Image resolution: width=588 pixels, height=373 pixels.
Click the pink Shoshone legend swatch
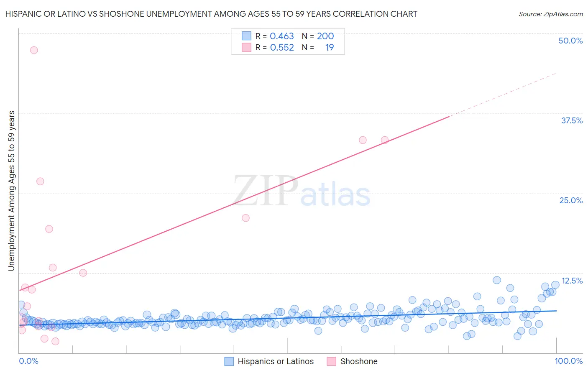[332, 361]
